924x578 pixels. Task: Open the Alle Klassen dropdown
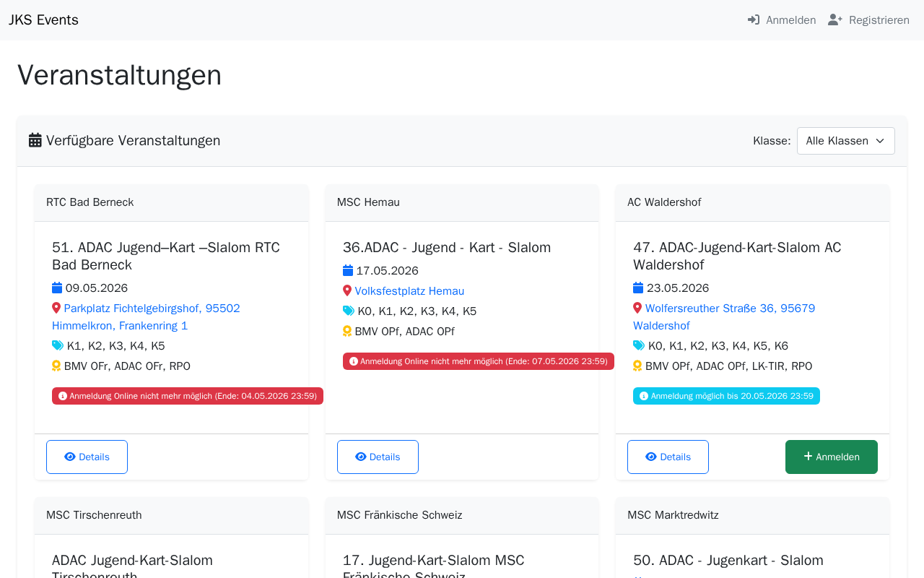[846, 141]
